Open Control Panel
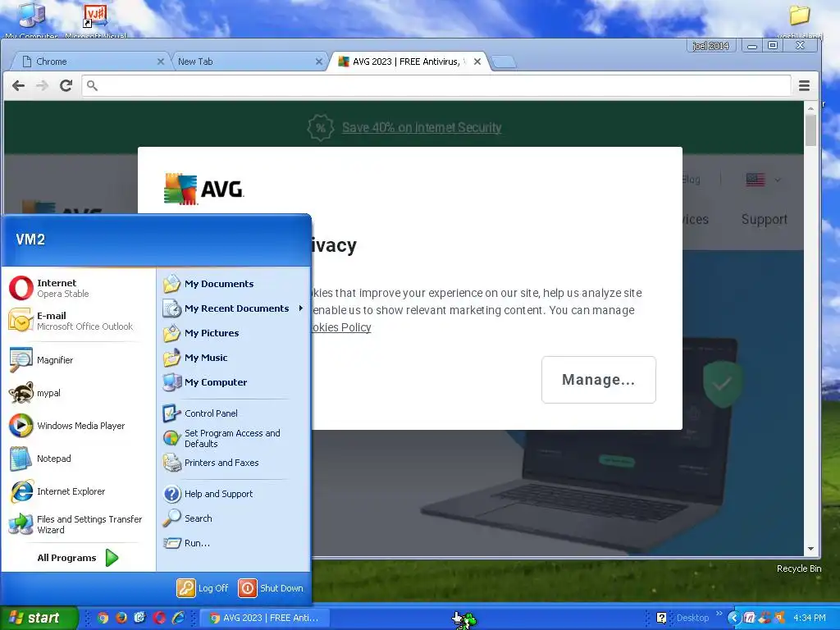This screenshot has width=840, height=630. coord(233,413)
